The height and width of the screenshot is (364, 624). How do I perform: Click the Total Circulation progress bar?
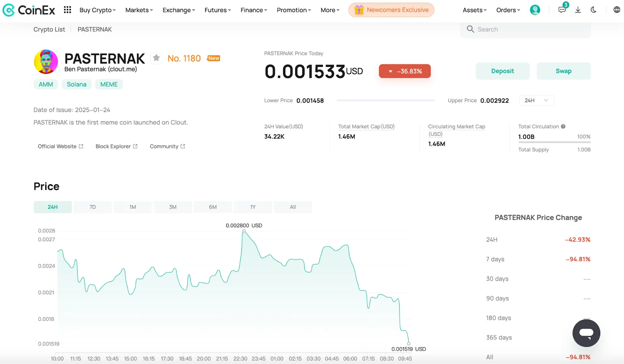click(x=554, y=142)
